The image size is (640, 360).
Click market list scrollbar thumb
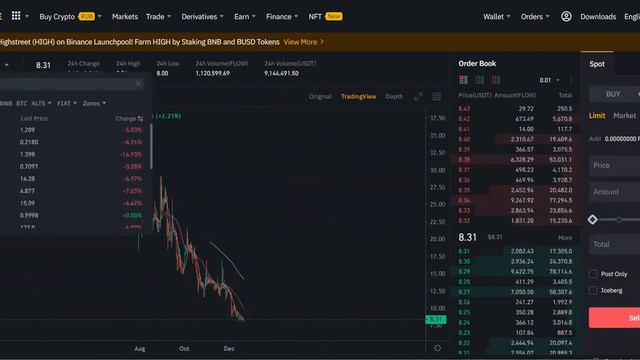pyautogui.click(x=151, y=146)
